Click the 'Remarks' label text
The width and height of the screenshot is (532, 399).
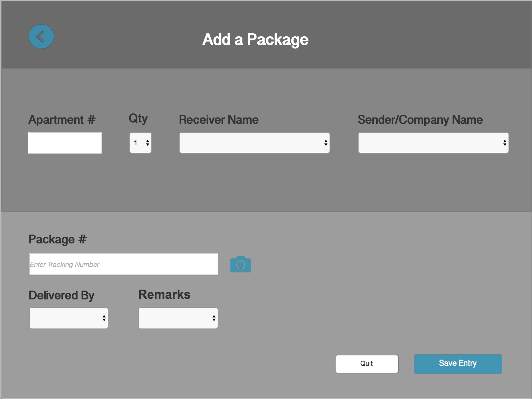coord(164,295)
